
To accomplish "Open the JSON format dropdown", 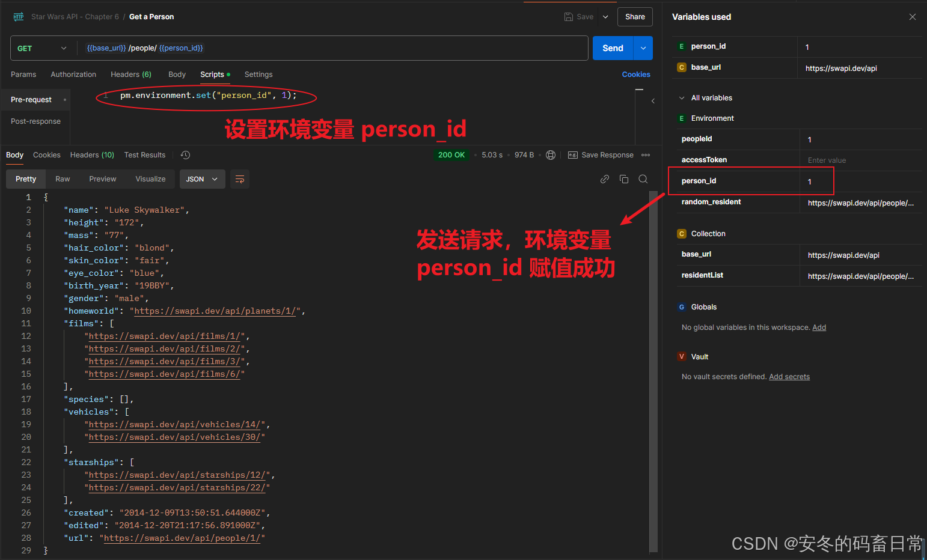I will tap(203, 179).
